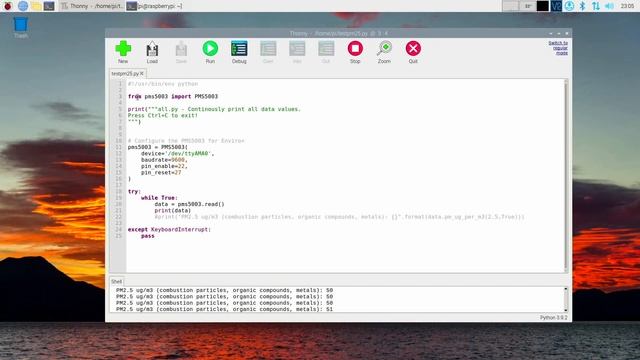Switch to the pi@raspberrypi terminal taskbar entry
Screen dimensions: 640x360
[154, 6]
